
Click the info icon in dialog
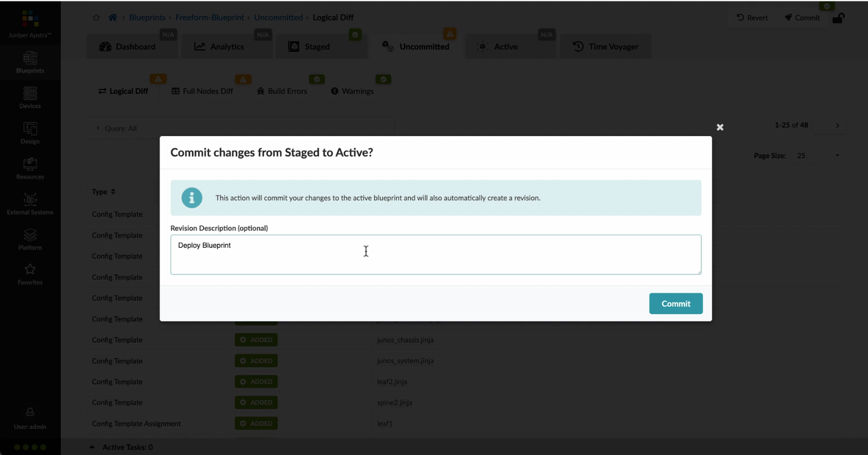(192, 198)
